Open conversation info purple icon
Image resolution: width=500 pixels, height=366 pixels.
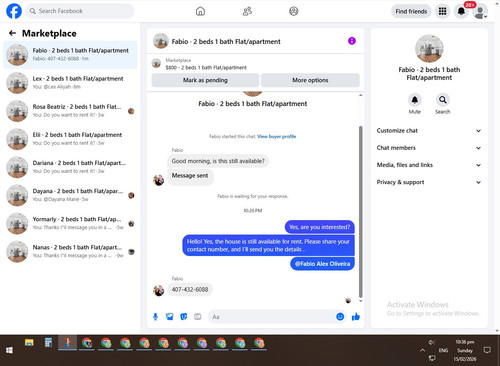(352, 41)
